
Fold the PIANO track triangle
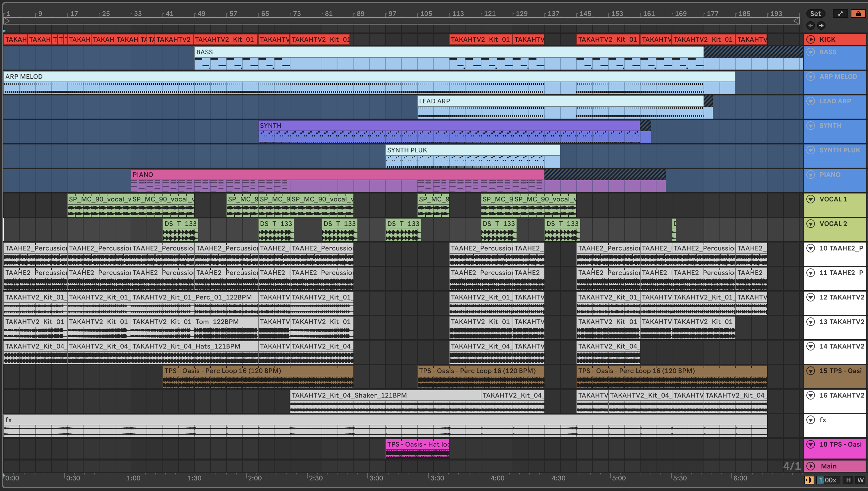[x=811, y=175]
